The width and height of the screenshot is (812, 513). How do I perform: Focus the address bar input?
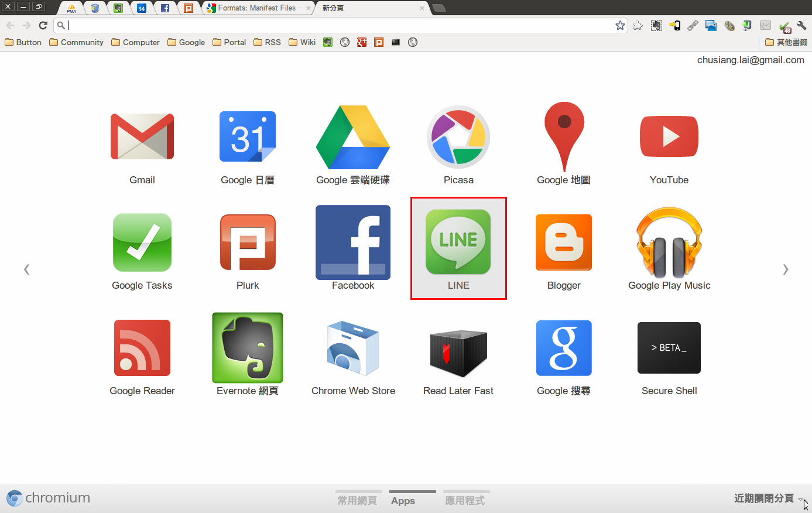tap(340, 25)
